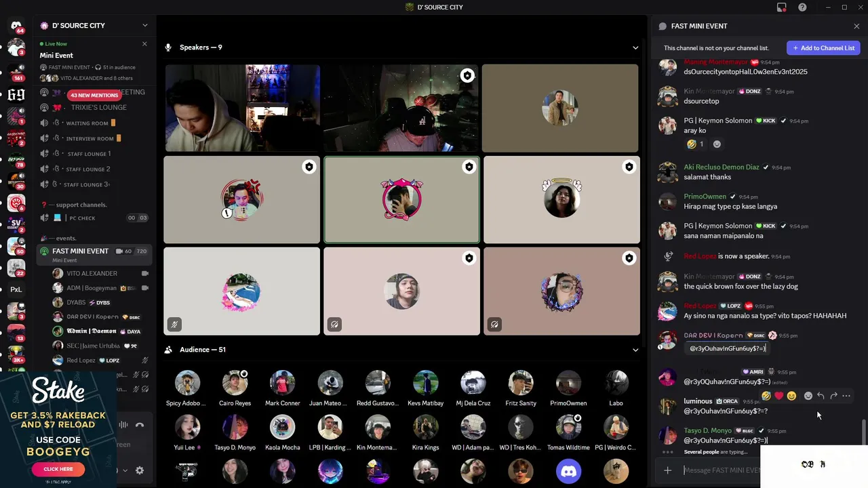Screen dimensions: 868x488
Task: Reply to the hovered message
Action: tap(821, 396)
